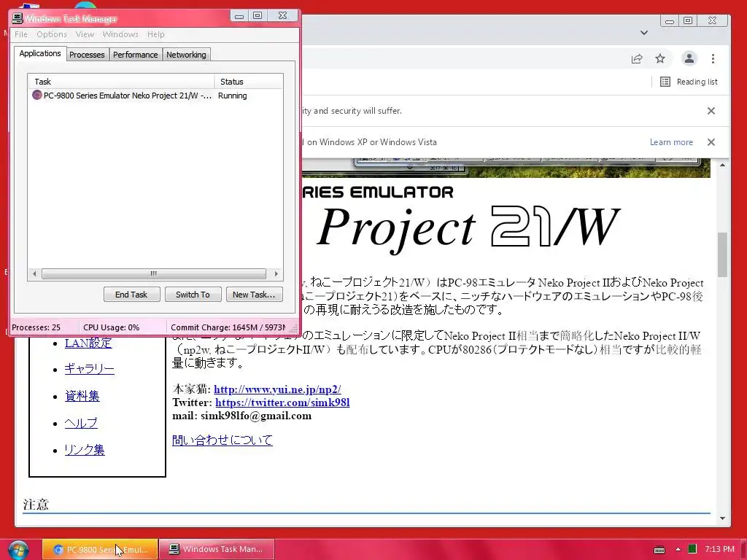Open the Options menu in Task Manager
Image resolution: width=747 pixels, height=560 pixels.
[x=52, y=34]
